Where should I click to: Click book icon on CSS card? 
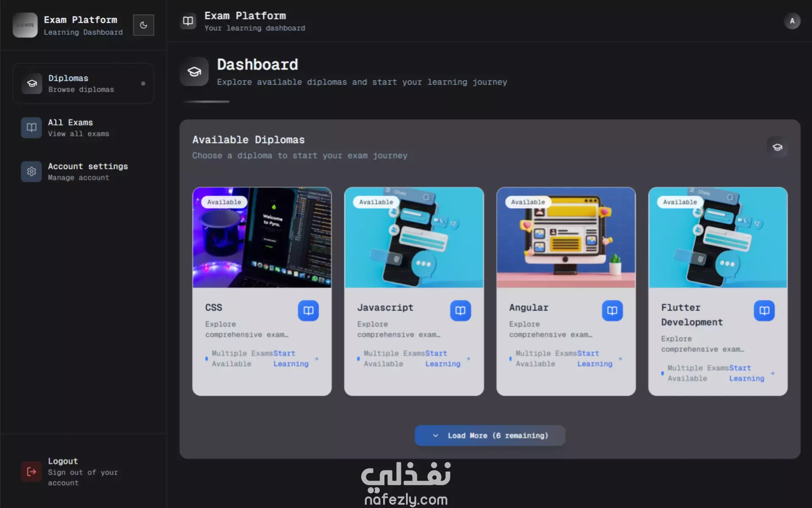[x=308, y=311]
